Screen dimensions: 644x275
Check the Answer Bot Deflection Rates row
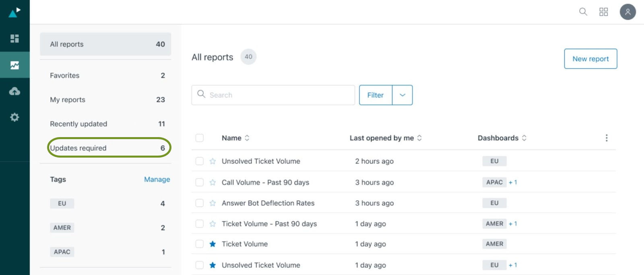tap(199, 203)
